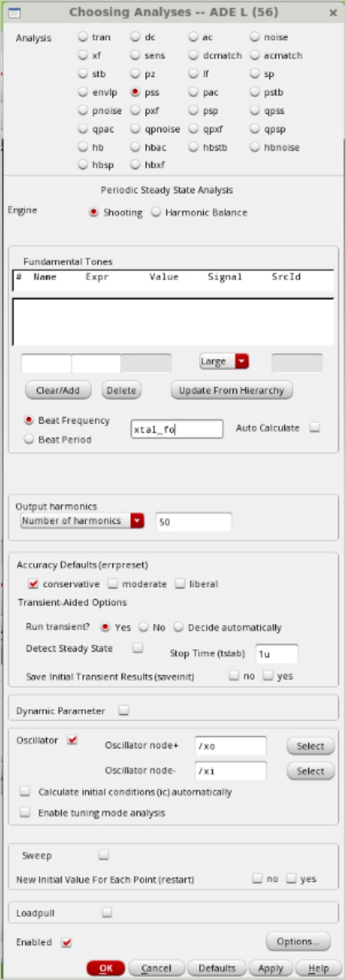Choose the hb analysis option

(83, 147)
